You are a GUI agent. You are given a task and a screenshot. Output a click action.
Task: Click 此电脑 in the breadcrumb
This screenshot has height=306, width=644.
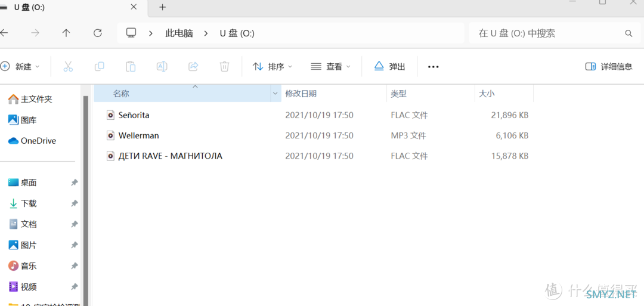pos(179,33)
